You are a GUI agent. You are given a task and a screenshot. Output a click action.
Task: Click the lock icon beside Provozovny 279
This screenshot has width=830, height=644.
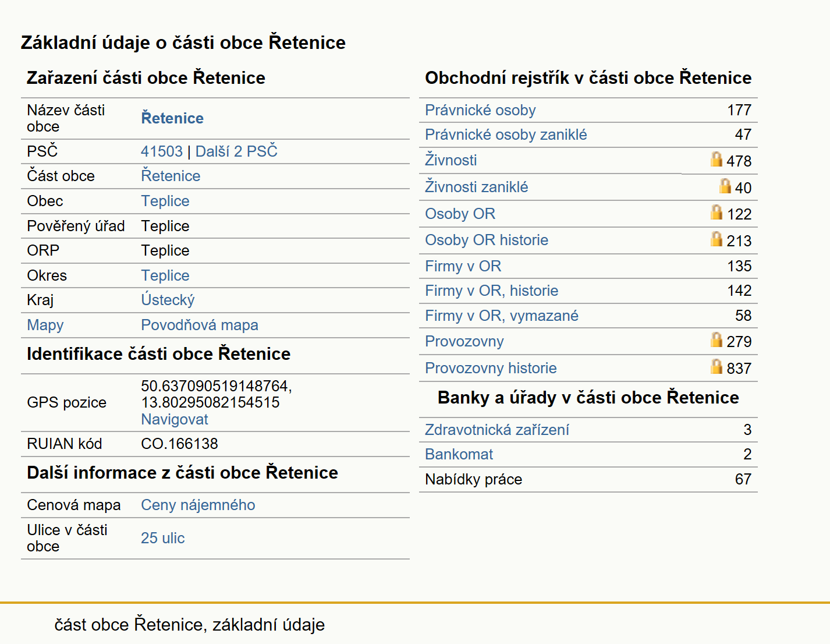coord(717,339)
